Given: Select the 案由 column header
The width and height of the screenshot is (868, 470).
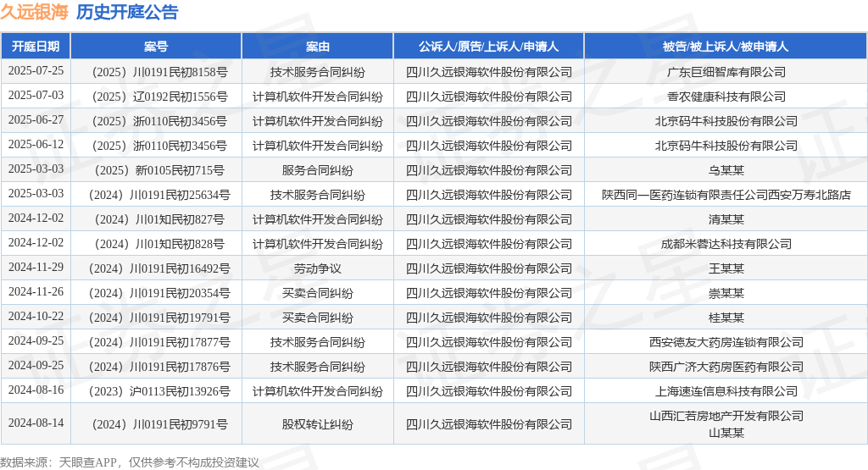Looking at the screenshot, I should 317,47.
